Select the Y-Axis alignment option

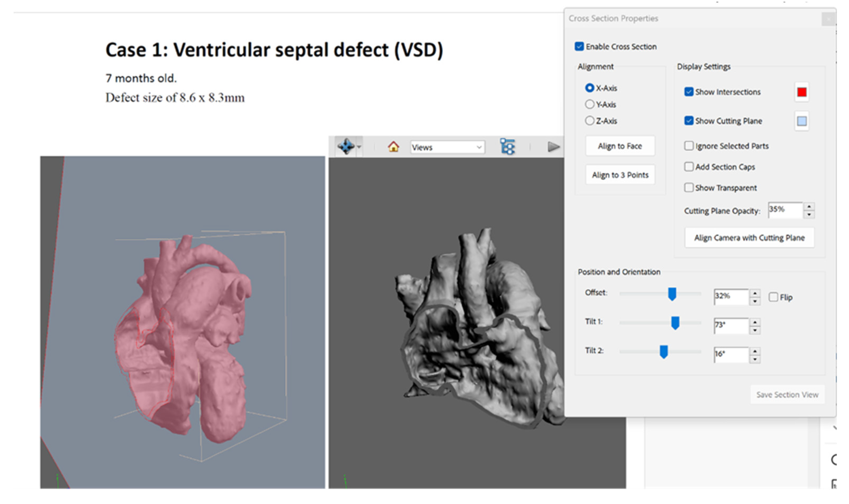click(589, 104)
